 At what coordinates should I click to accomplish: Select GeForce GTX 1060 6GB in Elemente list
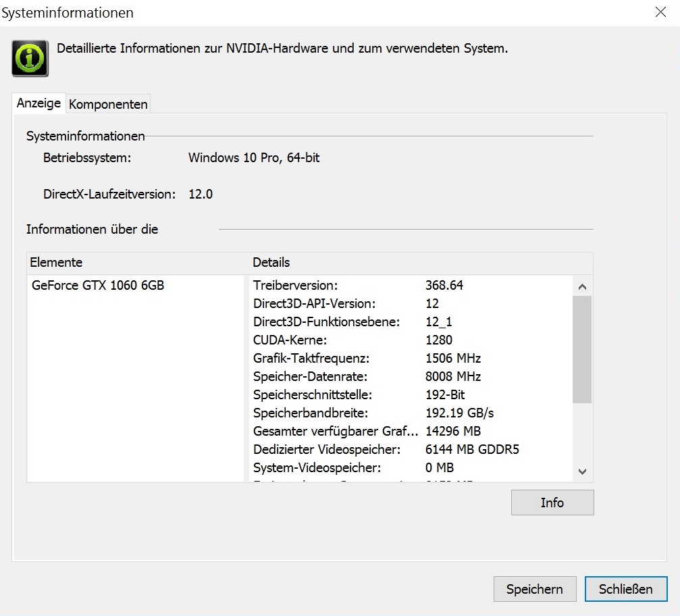[98, 285]
